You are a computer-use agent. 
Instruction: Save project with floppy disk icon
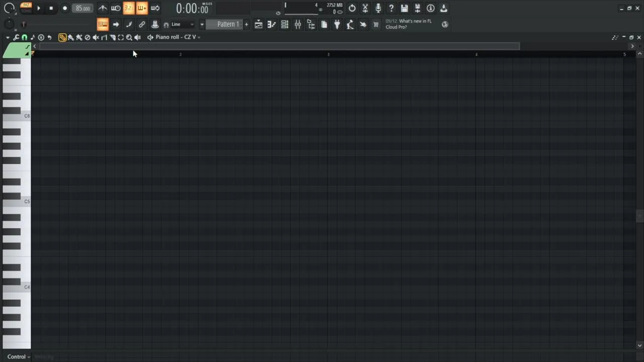(x=405, y=8)
